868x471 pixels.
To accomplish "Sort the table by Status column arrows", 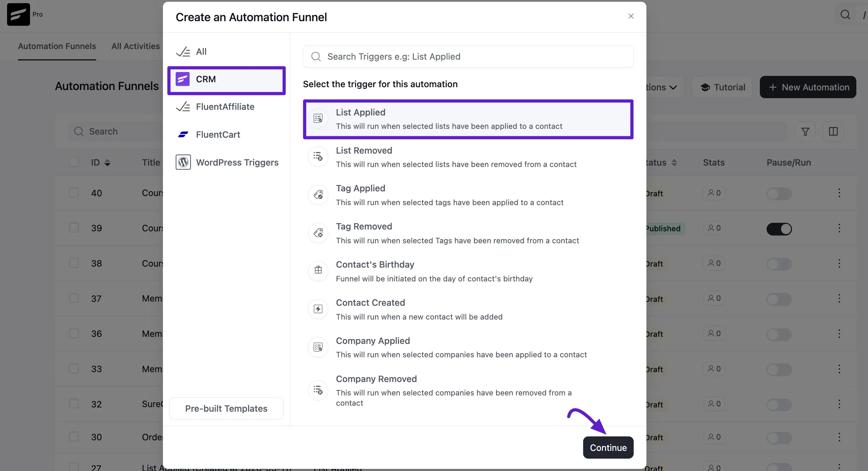I will pyautogui.click(x=674, y=163).
